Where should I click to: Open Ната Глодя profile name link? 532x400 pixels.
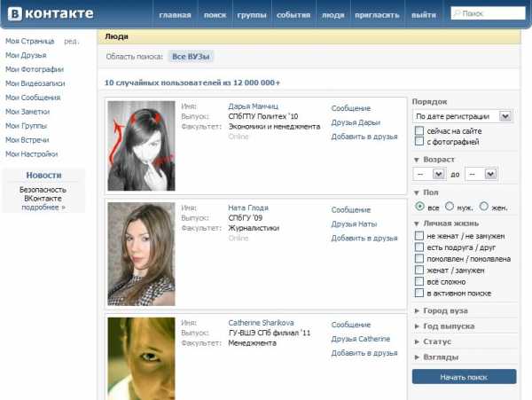248,208
